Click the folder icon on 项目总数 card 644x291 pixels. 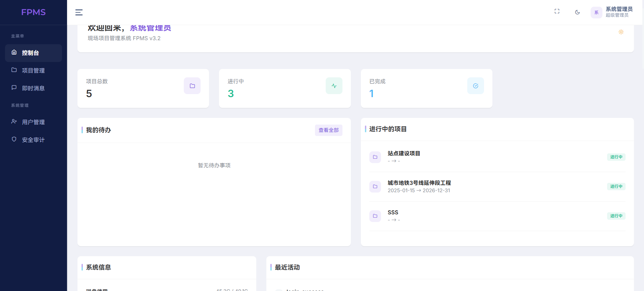click(x=192, y=86)
